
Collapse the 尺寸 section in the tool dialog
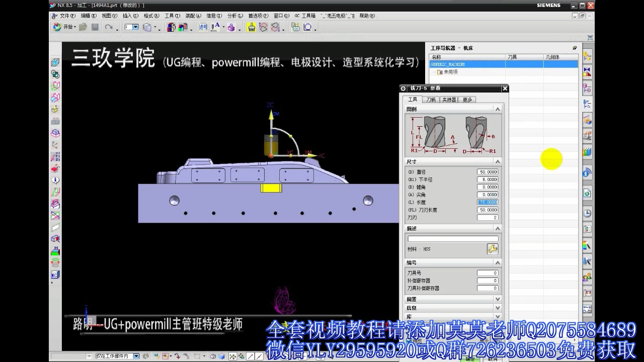[497, 161]
